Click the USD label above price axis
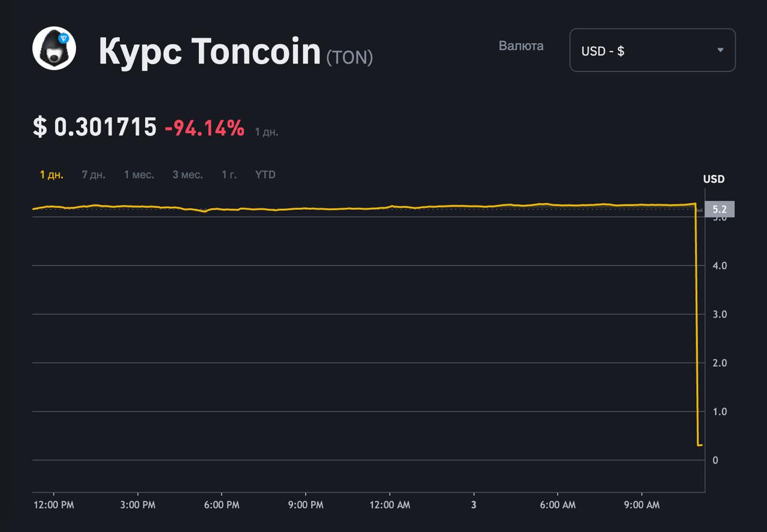Image resolution: width=767 pixels, height=532 pixels. pos(713,179)
